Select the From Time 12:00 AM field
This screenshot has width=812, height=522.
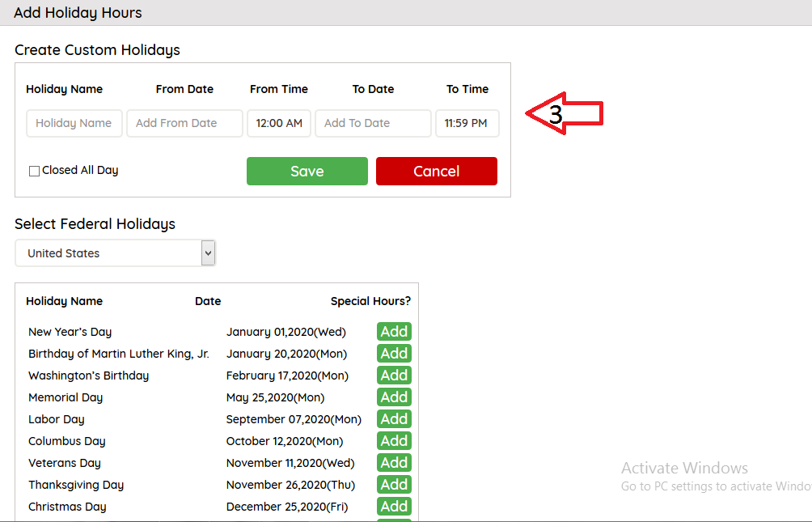coord(279,123)
